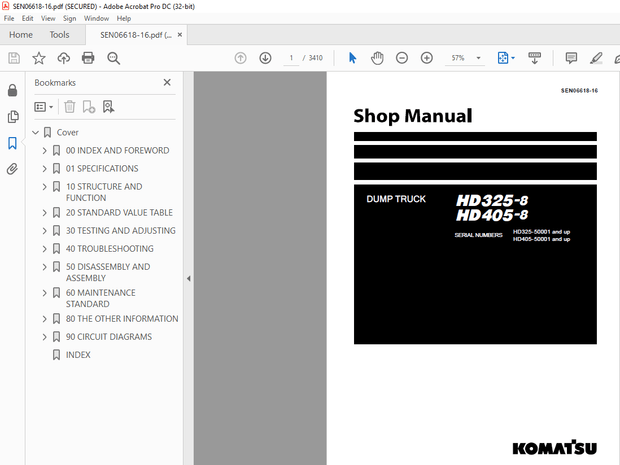Activate the arrow Selection tool
This screenshot has height=465, width=620.
click(352, 58)
